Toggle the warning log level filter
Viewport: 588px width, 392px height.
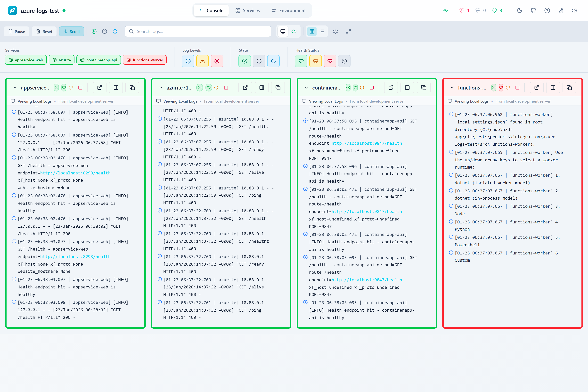point(203,61)
